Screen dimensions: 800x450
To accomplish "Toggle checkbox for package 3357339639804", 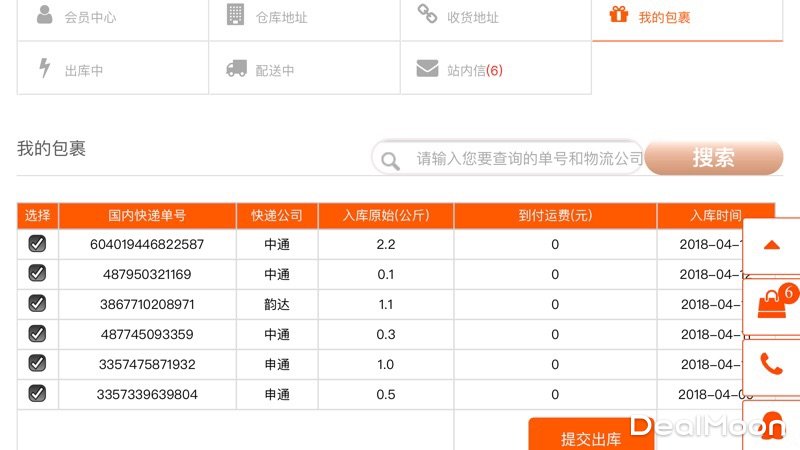I will 37,394.
